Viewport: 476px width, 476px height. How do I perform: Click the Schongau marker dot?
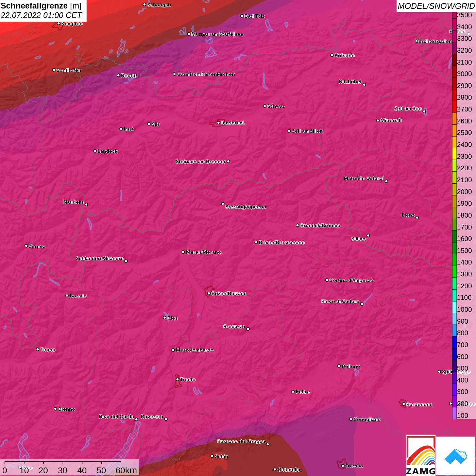144,4
